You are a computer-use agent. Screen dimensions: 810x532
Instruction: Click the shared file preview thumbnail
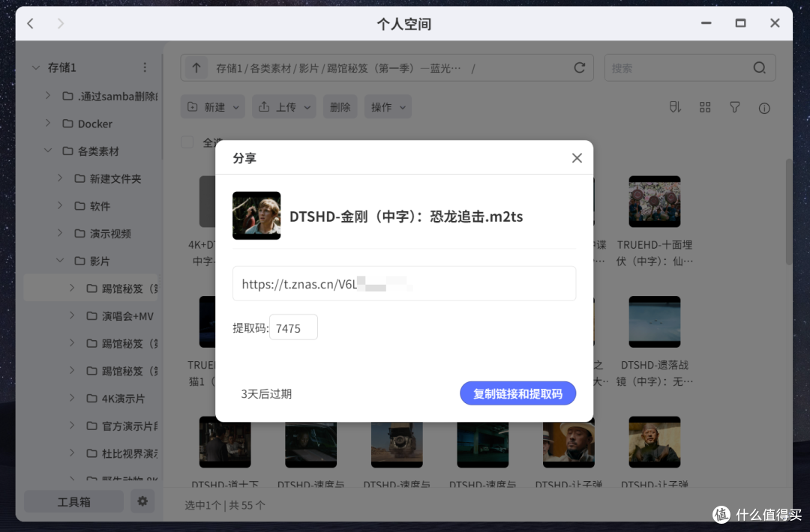(256, 216)
